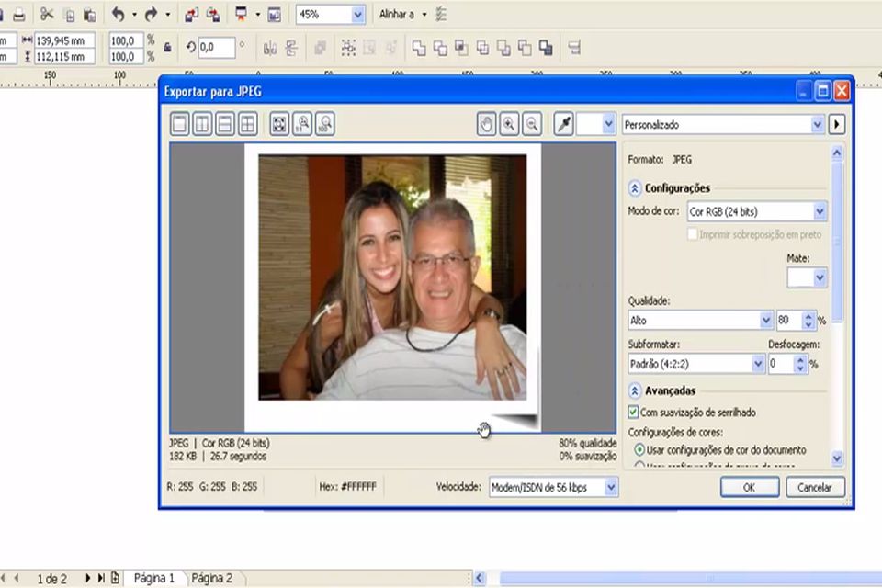Undo the last action
Image resolution: width=882 pixels, height=588 pixels.
pos(118,14)
